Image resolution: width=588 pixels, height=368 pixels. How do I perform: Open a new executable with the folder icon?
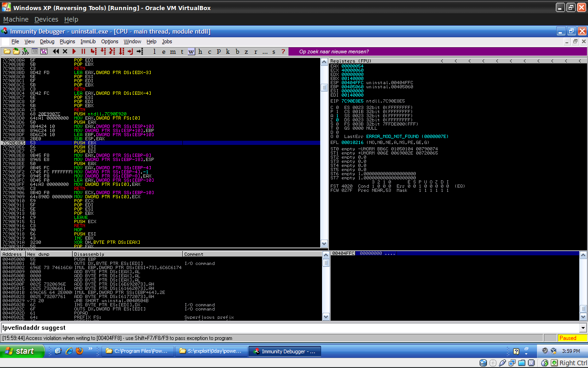[x=7, y=52]
